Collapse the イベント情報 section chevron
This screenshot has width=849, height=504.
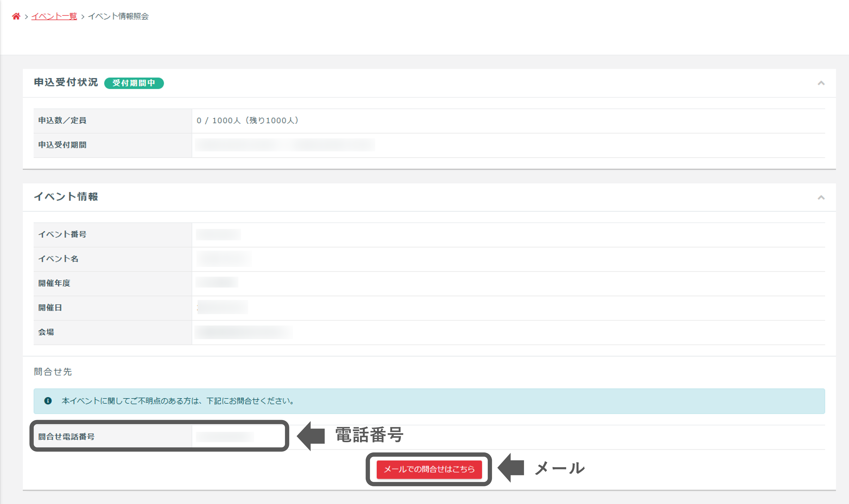coord(821,197)
